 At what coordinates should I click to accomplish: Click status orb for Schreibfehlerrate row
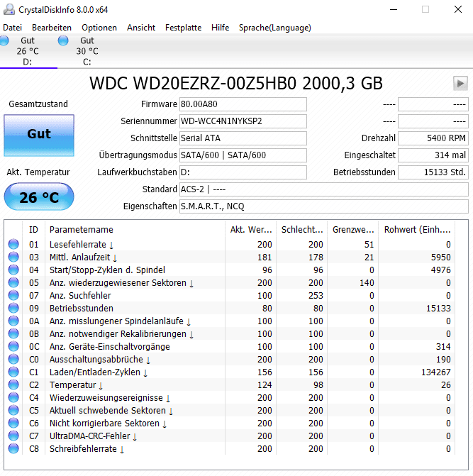(13, 448)
